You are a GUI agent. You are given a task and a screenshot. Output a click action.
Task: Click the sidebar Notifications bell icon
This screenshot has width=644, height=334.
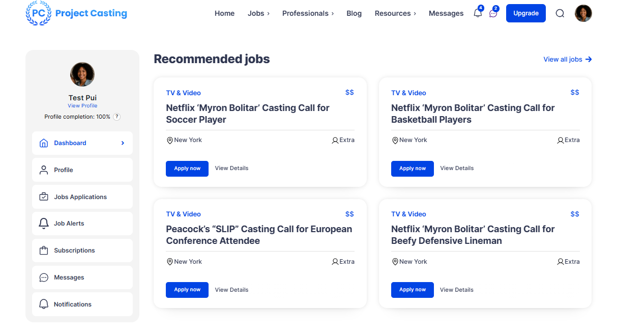[44, 304]
